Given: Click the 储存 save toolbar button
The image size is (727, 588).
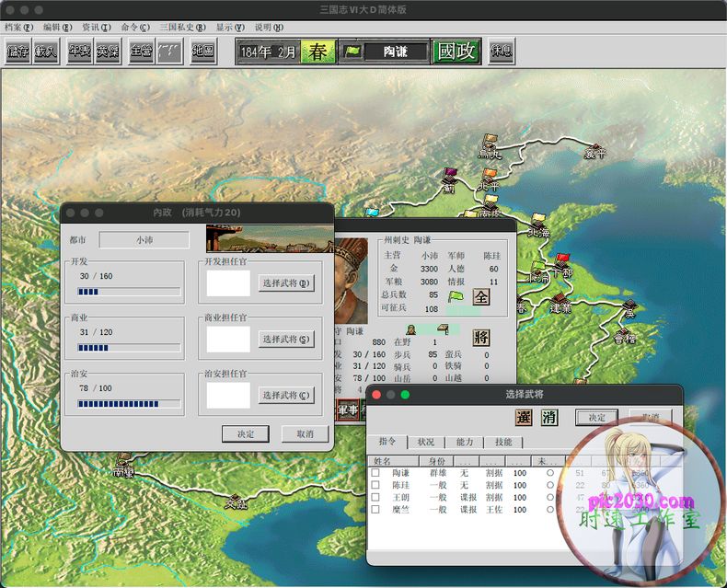Looking at the screenshot, I should [18, 51].
